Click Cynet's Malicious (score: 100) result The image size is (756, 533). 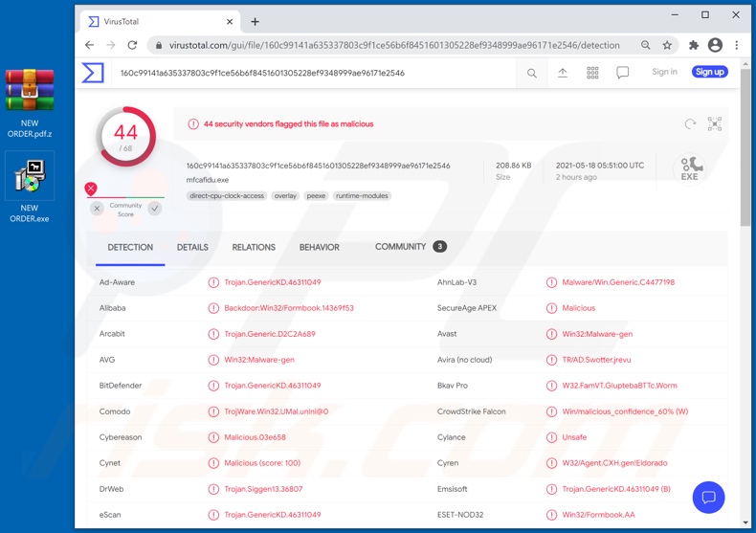pyautogui.click(x=262, y=463)
